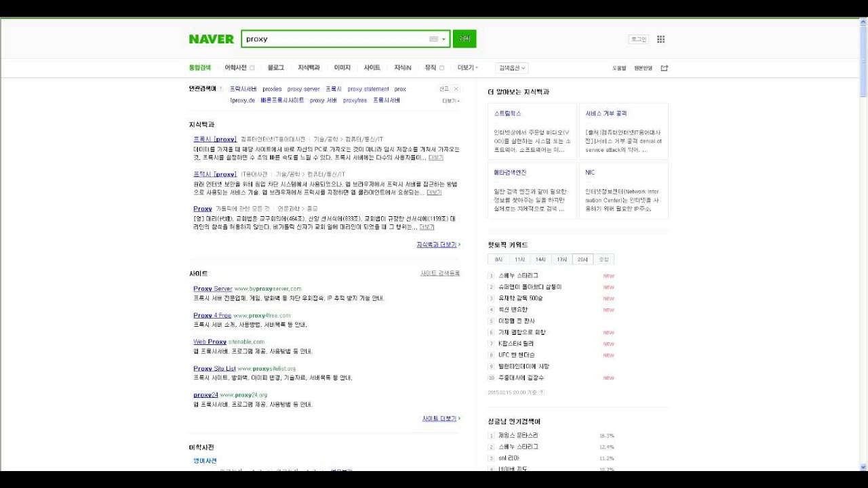Image resolution: width=868 pixels, height=488 pixels.
Task: Click 사이트 더보기 link
Action: [x=441, y=419]
